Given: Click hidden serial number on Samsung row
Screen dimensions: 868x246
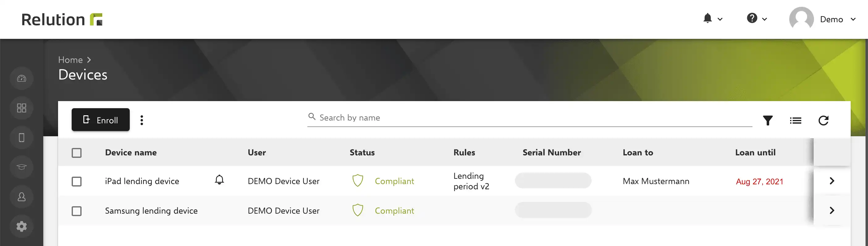Looking at the screenshot, I should tap(553, 210).
